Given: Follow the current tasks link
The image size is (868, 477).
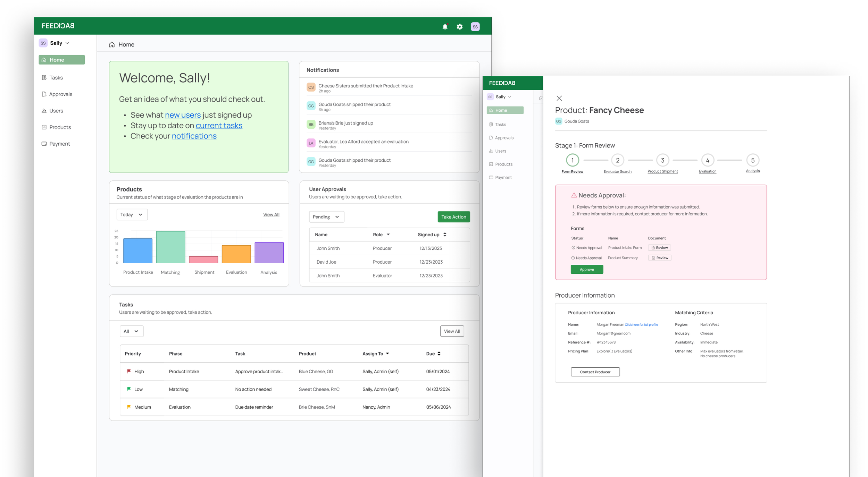Looking at the screenshot, I should click(219, 126).
